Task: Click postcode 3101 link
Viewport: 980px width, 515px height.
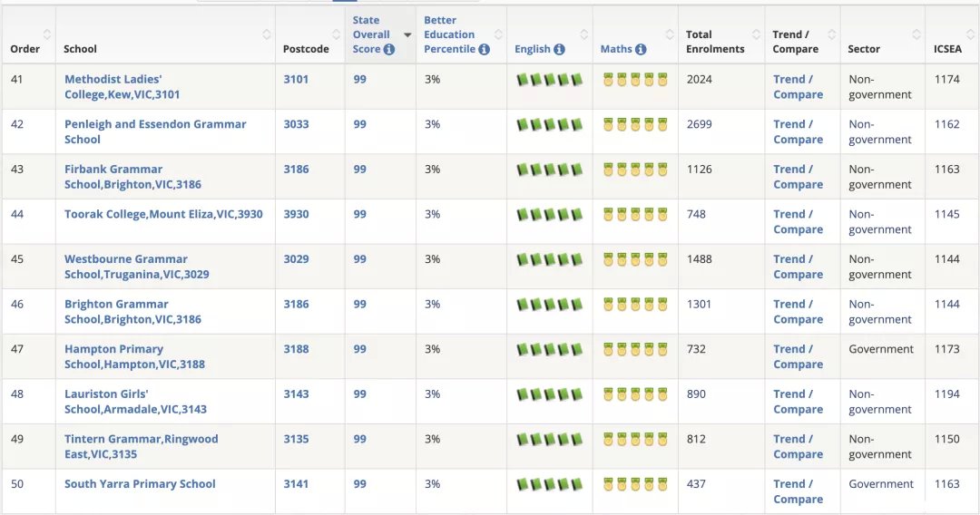Action: [296, 79]
